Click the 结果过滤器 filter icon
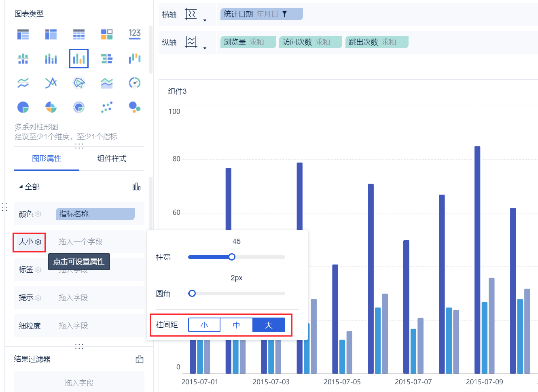Screen dimensions: 538x392 pyautogui.click(x=140, y=359)
